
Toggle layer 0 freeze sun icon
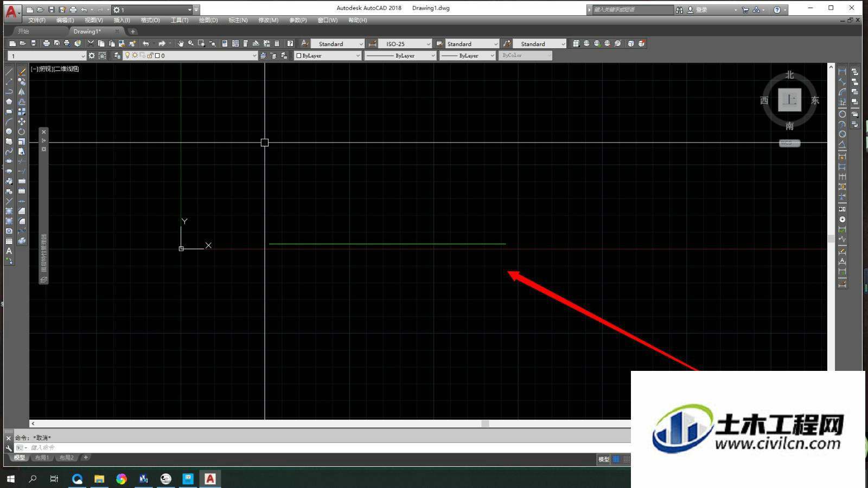(x=135, y=55)
